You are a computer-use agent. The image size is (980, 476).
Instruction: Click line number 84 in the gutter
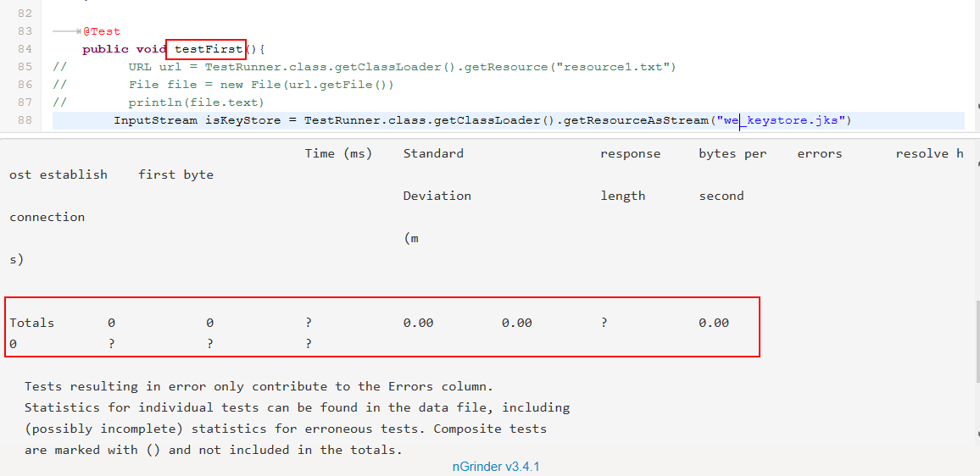[25, 49]
